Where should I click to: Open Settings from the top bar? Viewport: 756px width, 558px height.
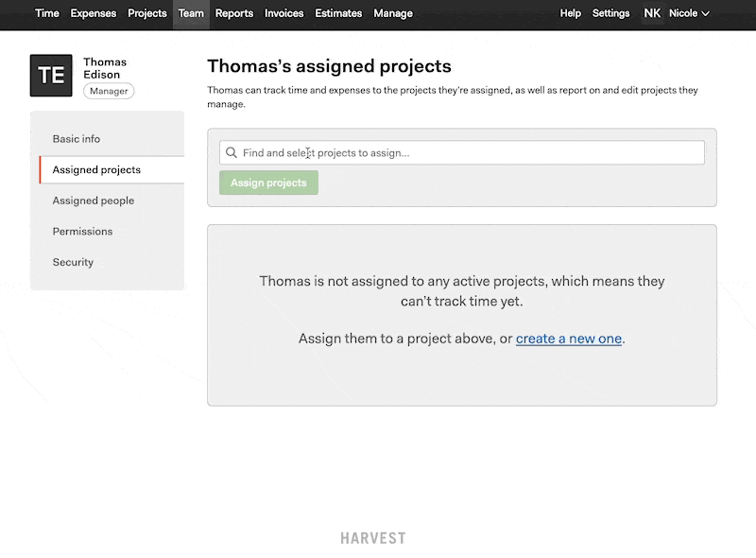610,13
